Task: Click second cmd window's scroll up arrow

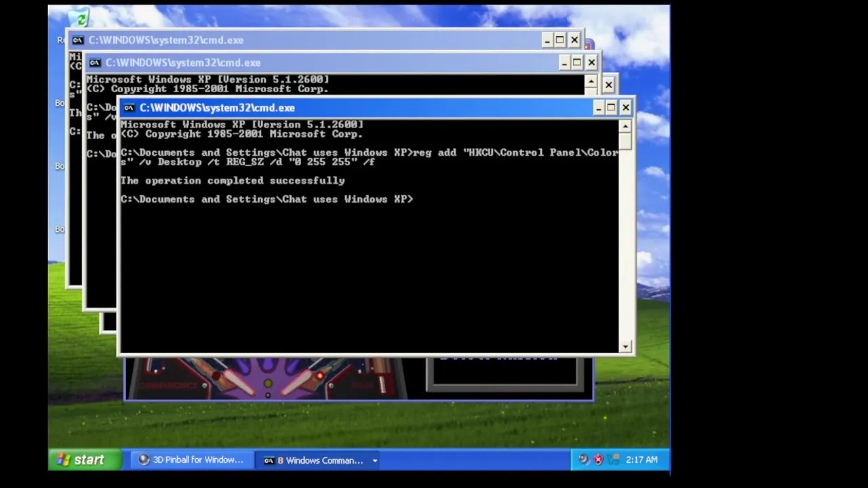Action: pyautogui.click(x=591, y=81)
